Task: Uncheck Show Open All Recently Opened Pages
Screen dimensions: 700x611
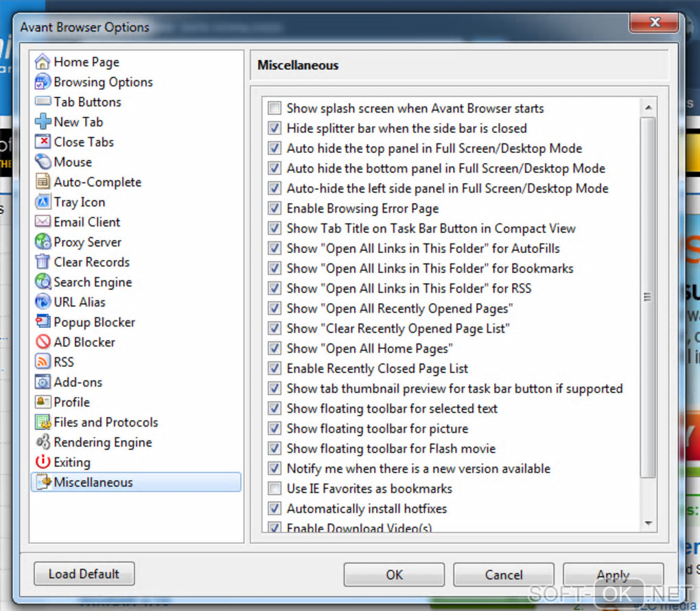Action: (x=274, y=308)
